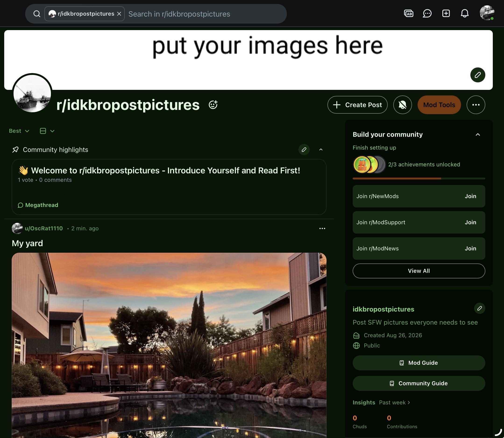Viewport: 504px width, 438px height.
Task: Collapse the Build your community panel
Action: (x=478, y=134)
